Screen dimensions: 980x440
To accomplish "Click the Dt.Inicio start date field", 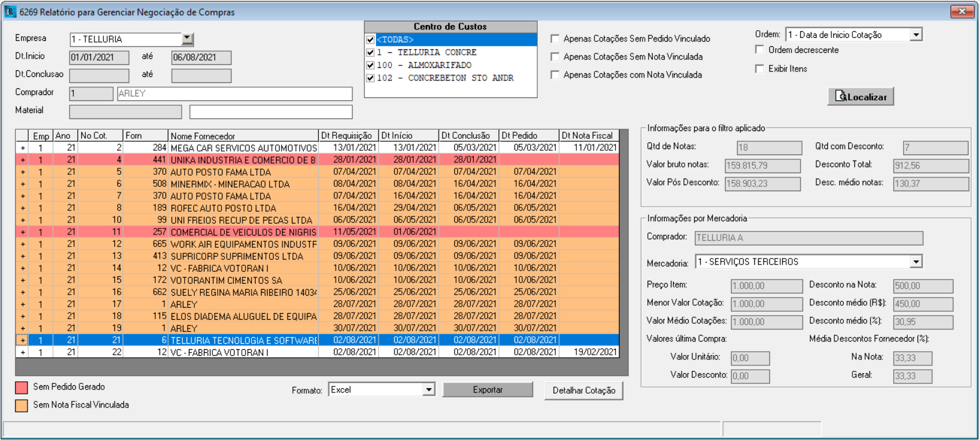I will 99,58.
